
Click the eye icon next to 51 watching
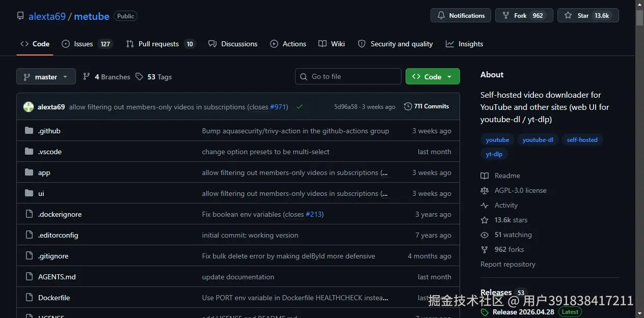(x=485, y=235)
